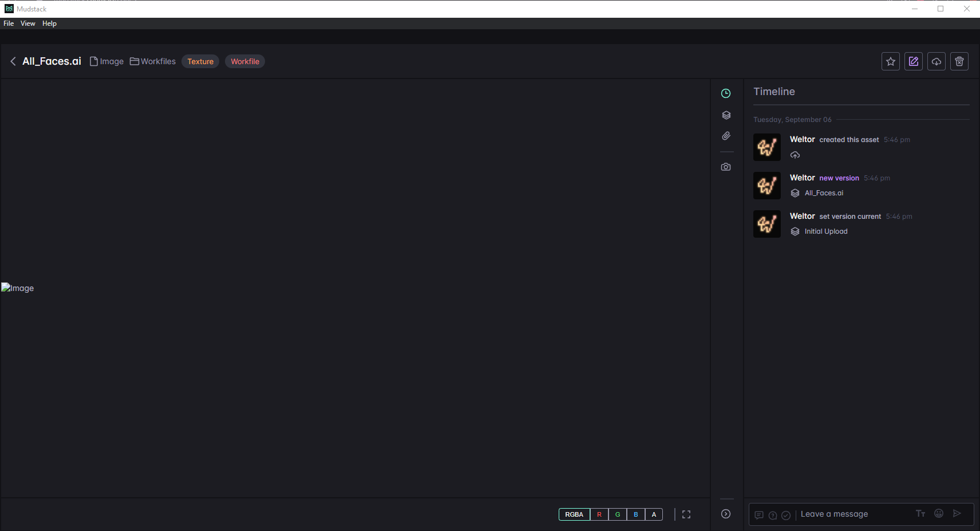The image size is (980, 531).
Task: Click the Texture tag
Action: click(x=200, y=61)
